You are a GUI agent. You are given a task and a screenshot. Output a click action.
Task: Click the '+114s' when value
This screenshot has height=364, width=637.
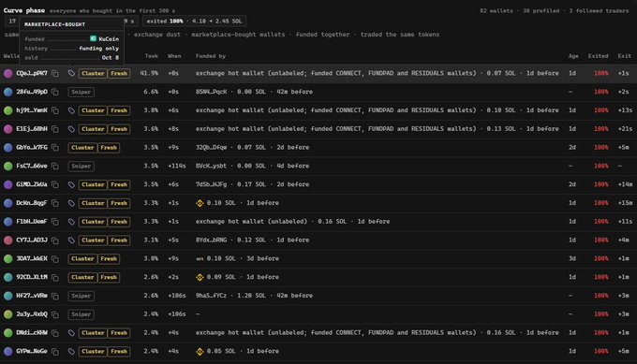tap(177, 166)
